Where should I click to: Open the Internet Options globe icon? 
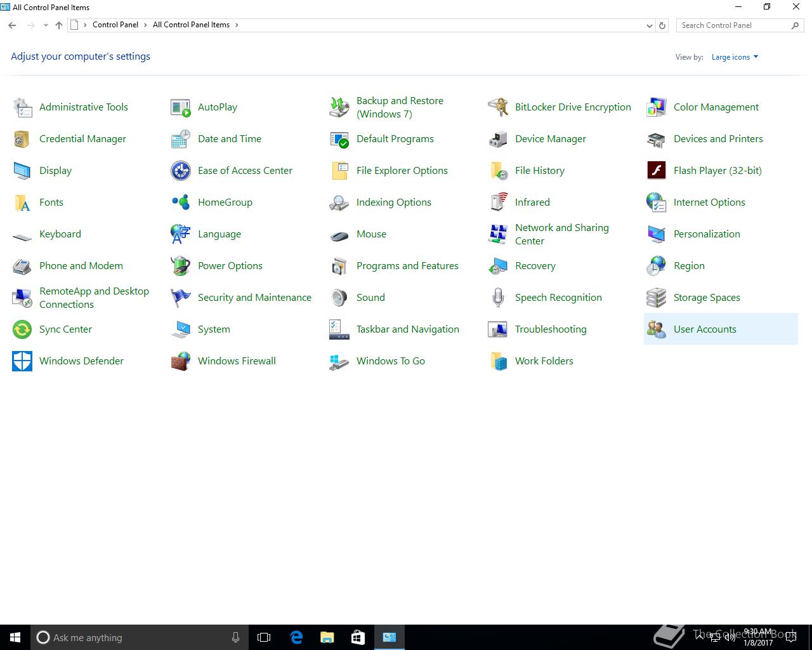point(657,202)
